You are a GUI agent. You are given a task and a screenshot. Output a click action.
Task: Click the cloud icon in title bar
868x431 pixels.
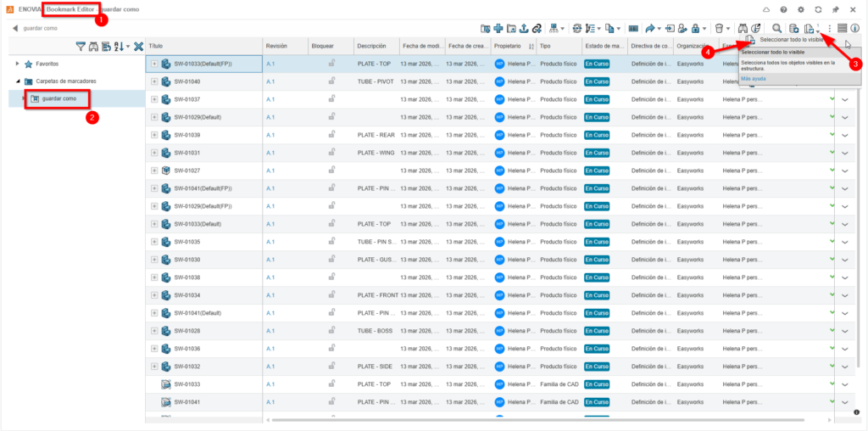[x=766, y=9]
